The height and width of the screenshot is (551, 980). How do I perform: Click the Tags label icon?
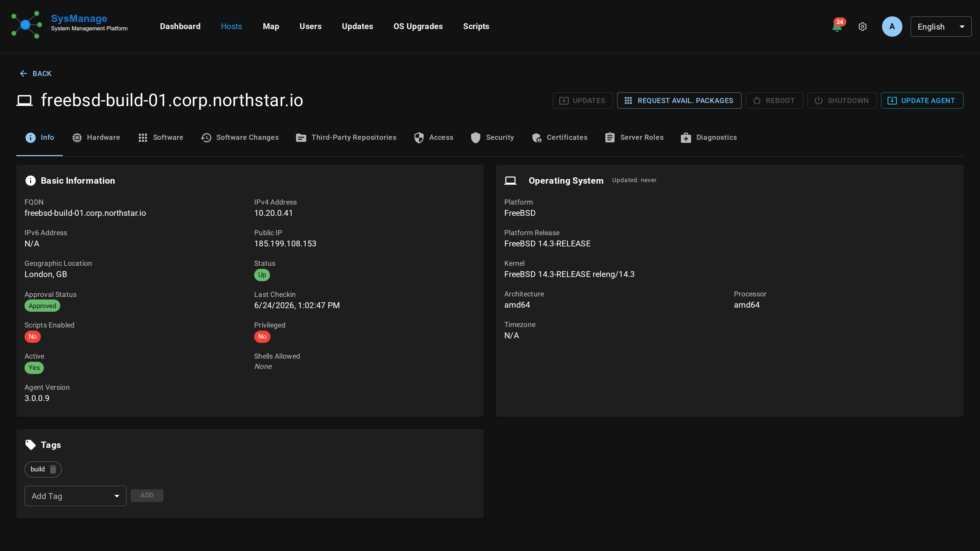pos(30,445)
